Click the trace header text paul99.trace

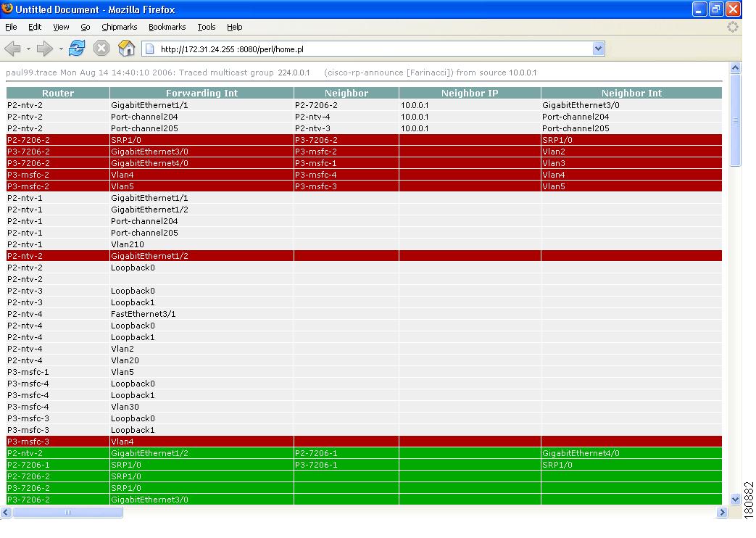pos(31,73)
